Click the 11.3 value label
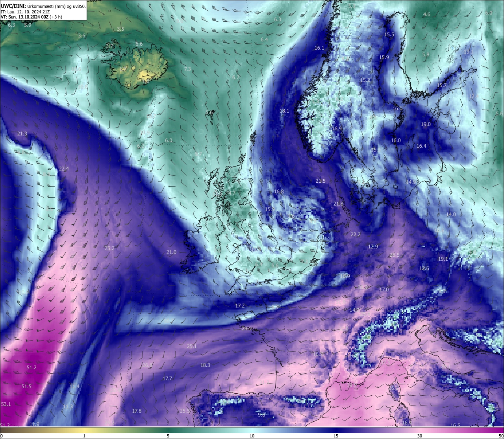 68,407
